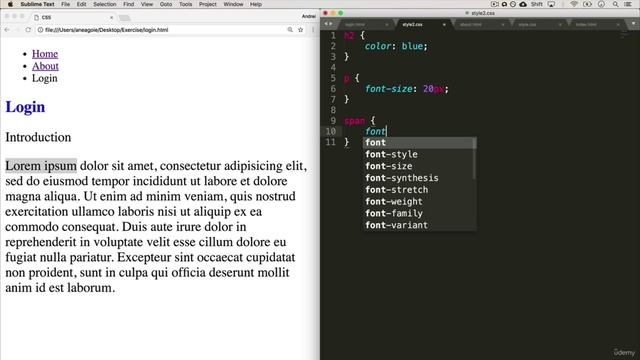Follow the Home link in the page
Screen dimensions: 640x360
tap(45, 54)
